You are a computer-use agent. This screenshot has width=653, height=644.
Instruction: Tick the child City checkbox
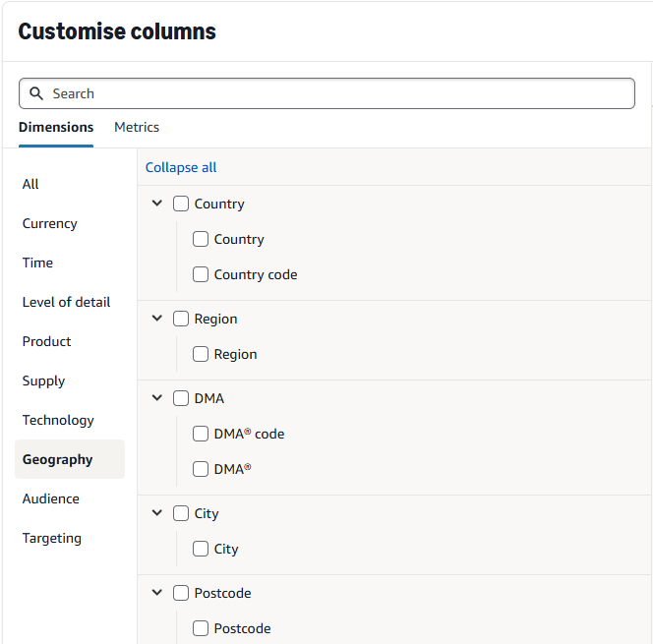201,549
